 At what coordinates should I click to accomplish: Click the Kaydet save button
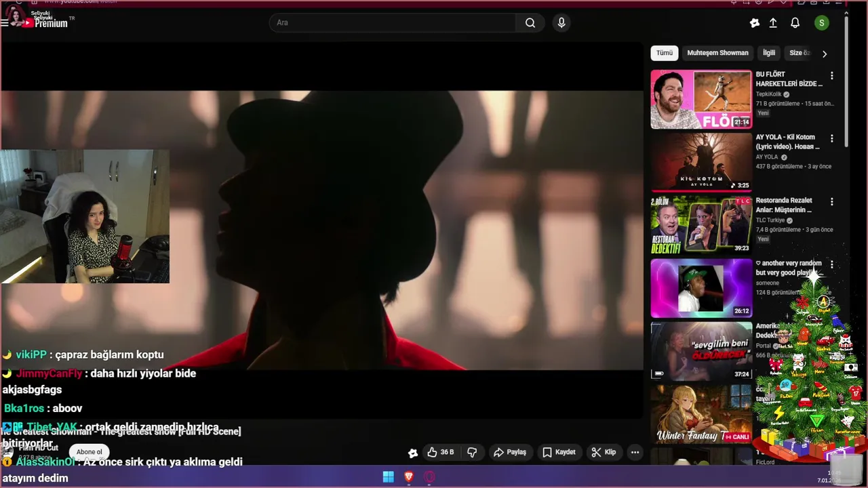click(x=559, y=452)
